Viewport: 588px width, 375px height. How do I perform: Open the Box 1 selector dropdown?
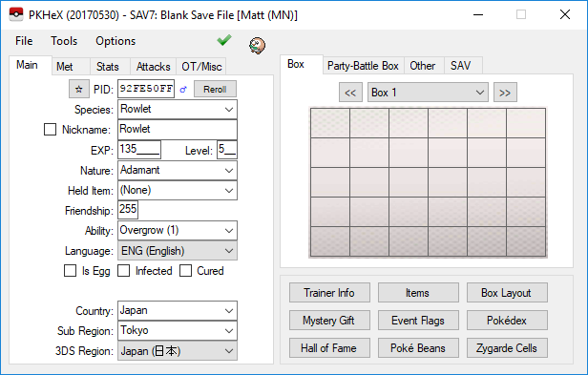tap(428, 93)
